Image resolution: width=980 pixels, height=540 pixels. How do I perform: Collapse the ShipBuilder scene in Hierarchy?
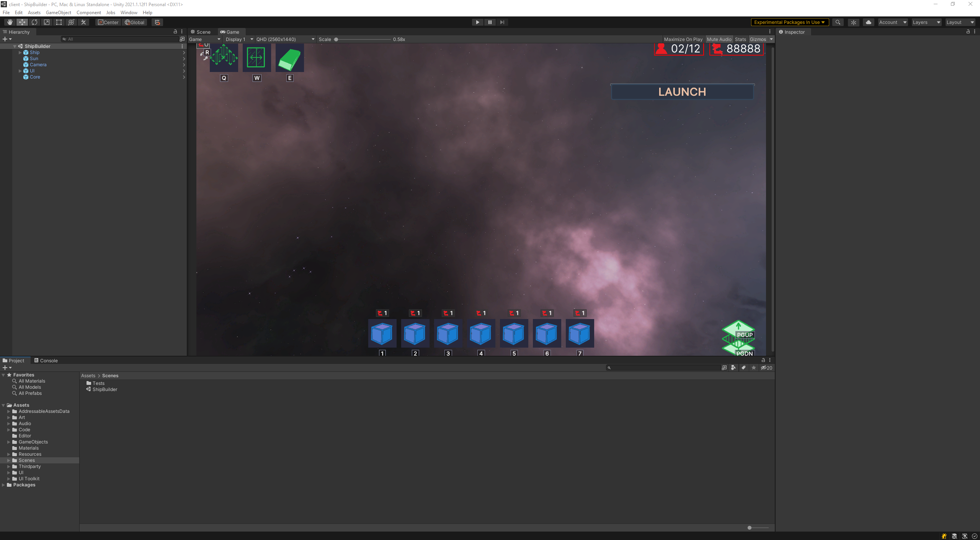(15, 46)
